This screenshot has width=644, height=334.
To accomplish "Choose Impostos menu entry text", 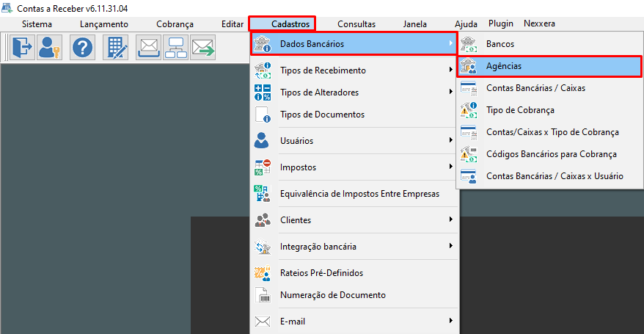I will coord(299,167).
